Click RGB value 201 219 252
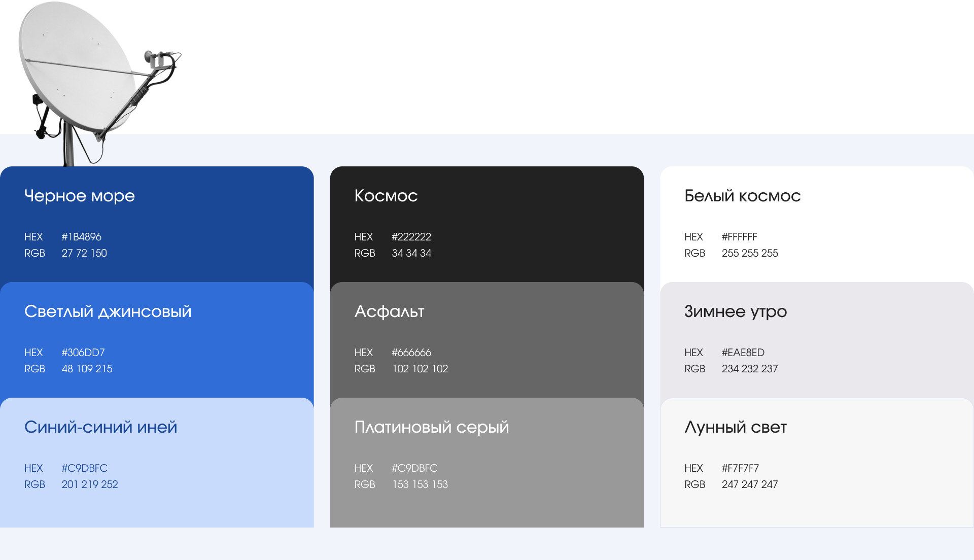The height and width of the screenshot is (560, 974). coord(90,484)
